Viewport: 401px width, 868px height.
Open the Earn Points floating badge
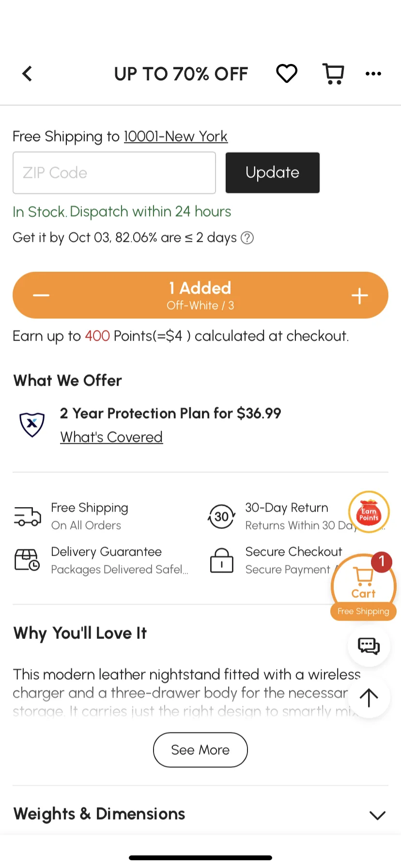pyautogui.click(x=369, y=512)
